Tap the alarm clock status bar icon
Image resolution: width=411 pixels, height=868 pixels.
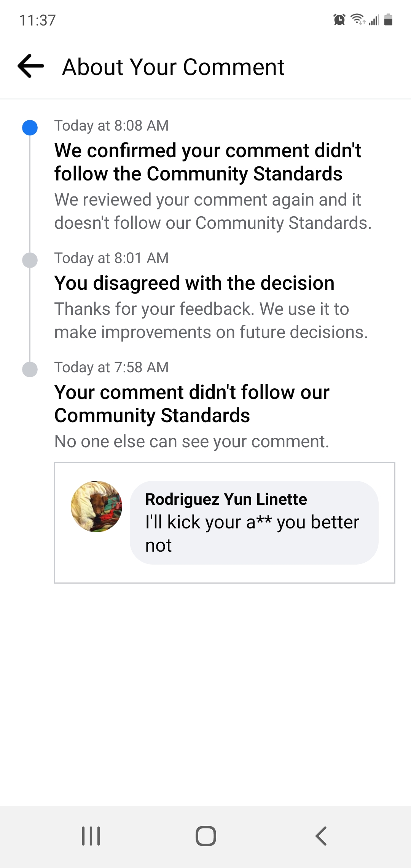pyautogui.click(x=338, y=20)
